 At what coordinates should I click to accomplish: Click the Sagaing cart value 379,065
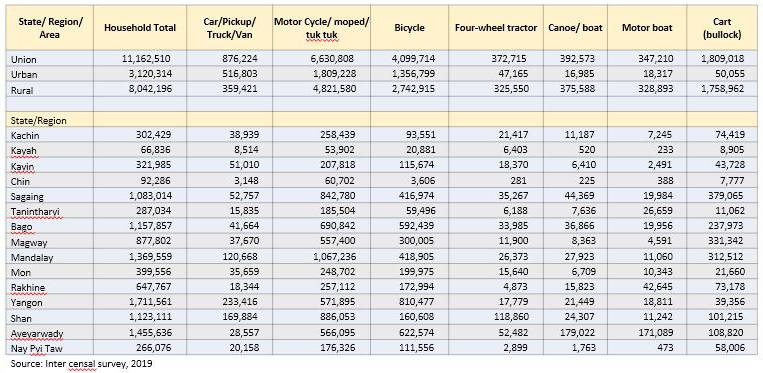click(x=727, y=196)
